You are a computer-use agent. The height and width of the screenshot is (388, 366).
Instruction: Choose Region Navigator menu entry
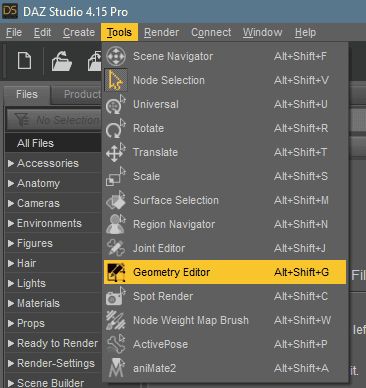[225, 224]
